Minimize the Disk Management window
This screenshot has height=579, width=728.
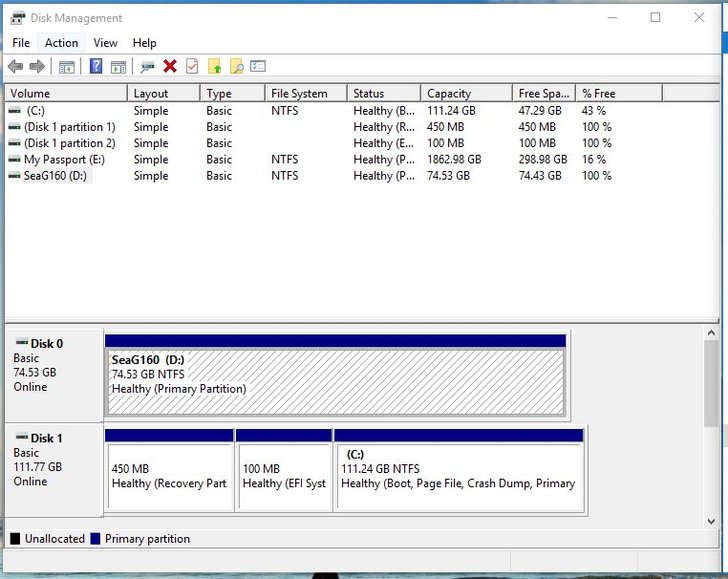tap(612, 18)
